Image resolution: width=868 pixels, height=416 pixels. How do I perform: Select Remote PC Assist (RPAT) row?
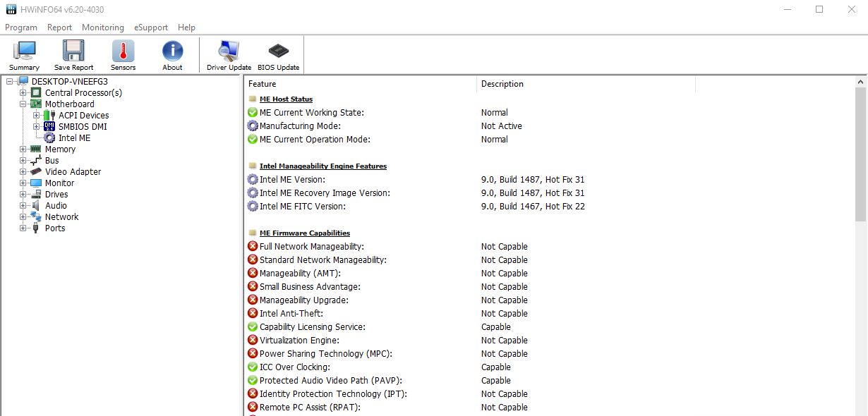[471, 407]
